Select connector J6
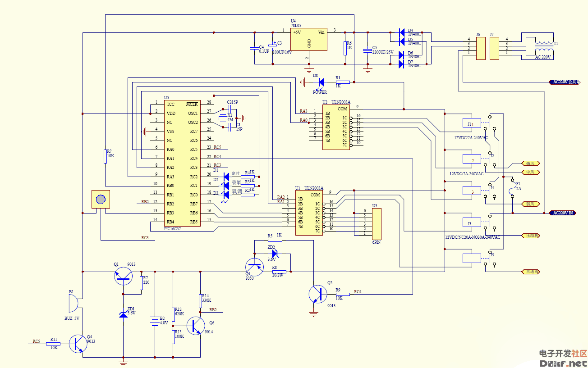This screenshot has height=368, width=588. point(481,49)
